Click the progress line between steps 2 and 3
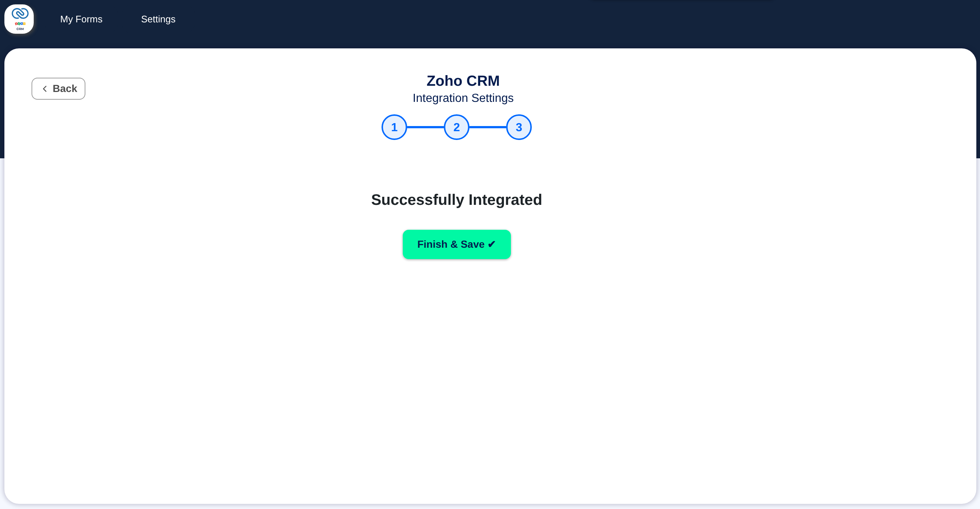Viewport: 980px width, 509px height. point(488,127)
